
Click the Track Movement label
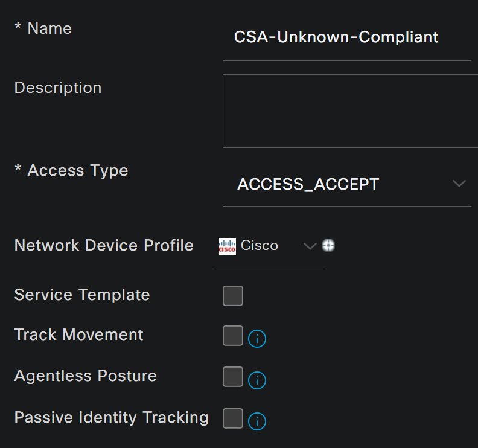pos(78,334)
